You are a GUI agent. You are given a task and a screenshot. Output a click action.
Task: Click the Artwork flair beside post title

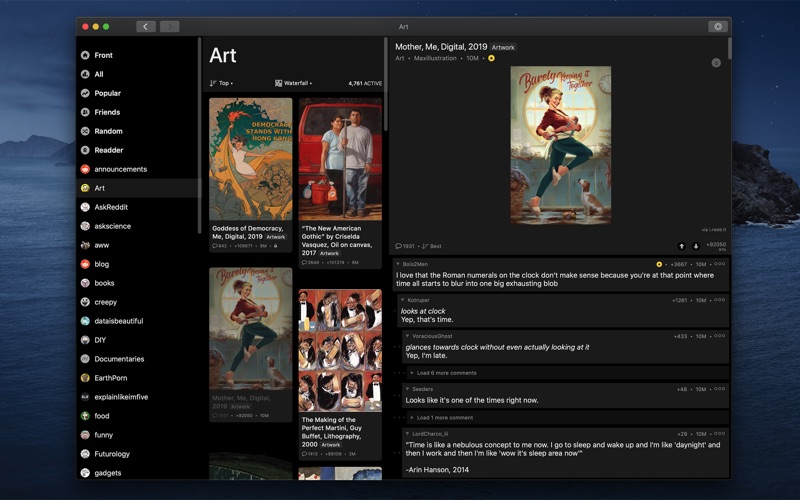coord(503,47)
